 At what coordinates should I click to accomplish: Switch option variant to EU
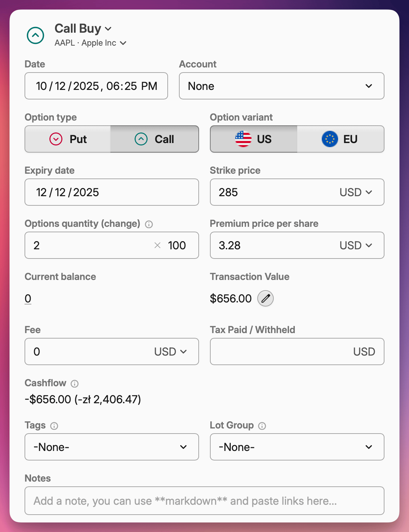[341, 139]
